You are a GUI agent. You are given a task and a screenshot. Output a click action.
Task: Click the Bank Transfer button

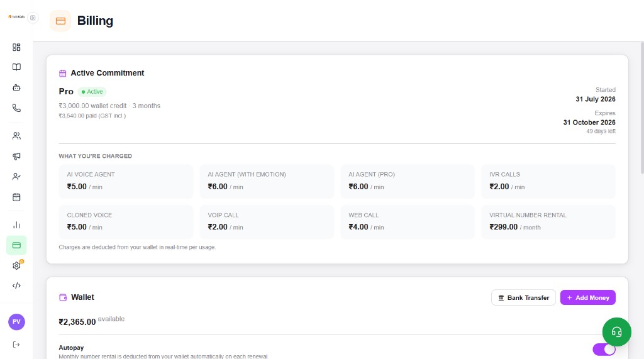coord(523,297)
